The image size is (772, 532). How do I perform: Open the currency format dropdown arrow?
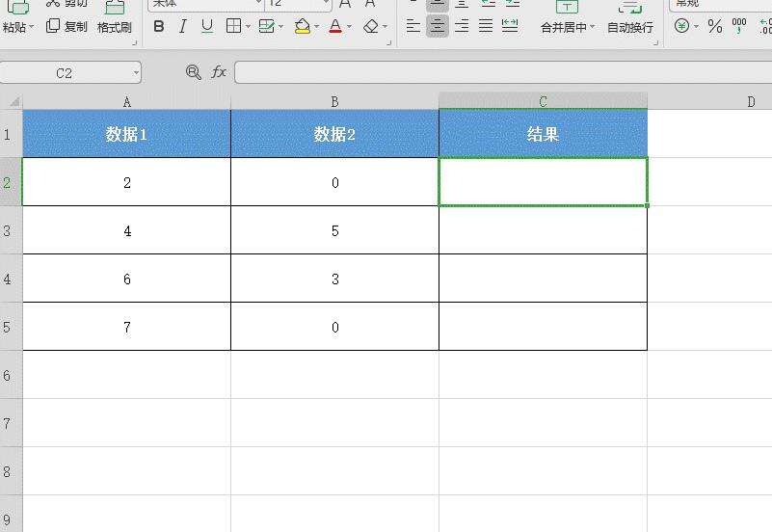[x=696, y=27]
